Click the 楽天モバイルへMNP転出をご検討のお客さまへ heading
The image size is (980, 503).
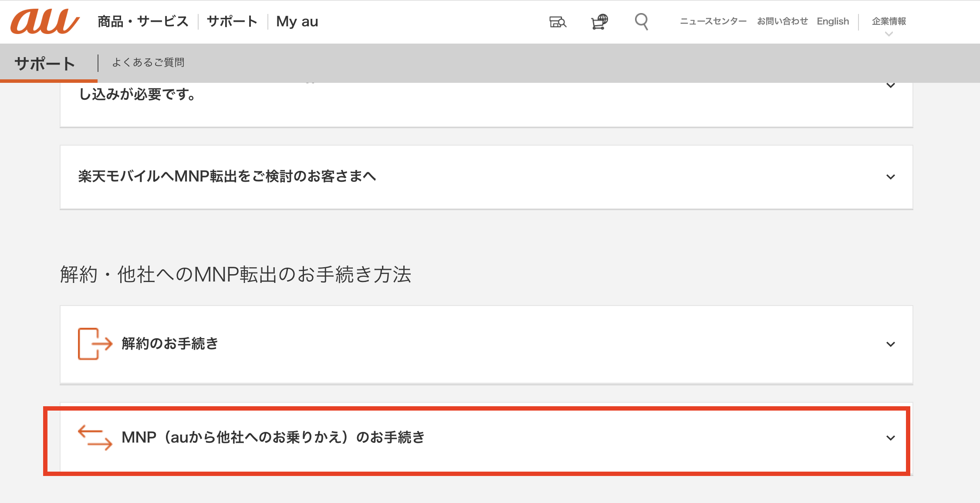[227, 177]
